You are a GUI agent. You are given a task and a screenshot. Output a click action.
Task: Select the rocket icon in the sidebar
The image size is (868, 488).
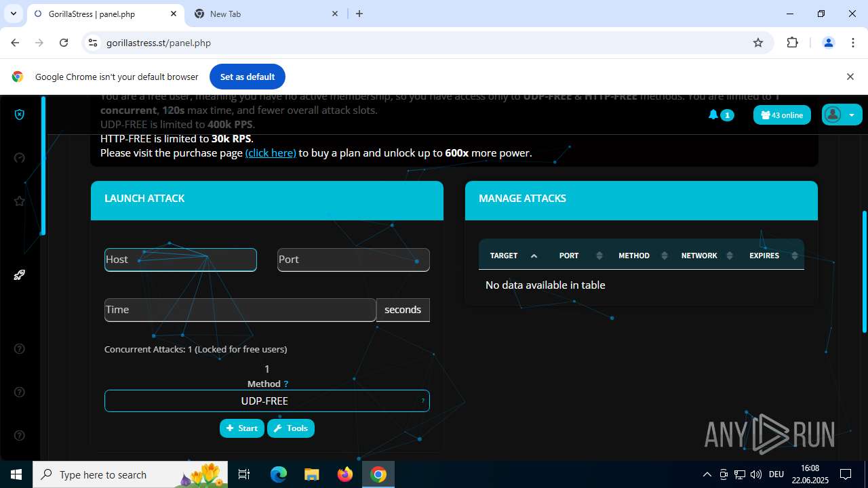click(x=20, y=274)
